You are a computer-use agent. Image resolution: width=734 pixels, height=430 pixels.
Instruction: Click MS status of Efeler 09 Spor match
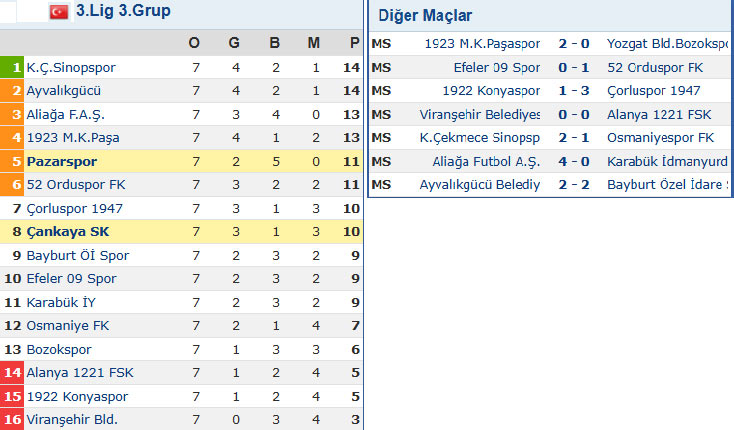pyautogui.click(x=381, y=68)
